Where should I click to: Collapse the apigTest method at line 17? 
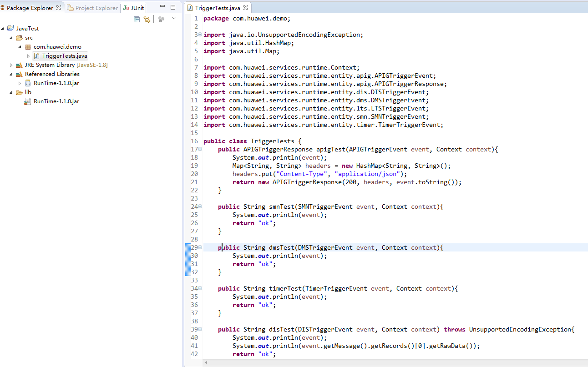[200, 150]
